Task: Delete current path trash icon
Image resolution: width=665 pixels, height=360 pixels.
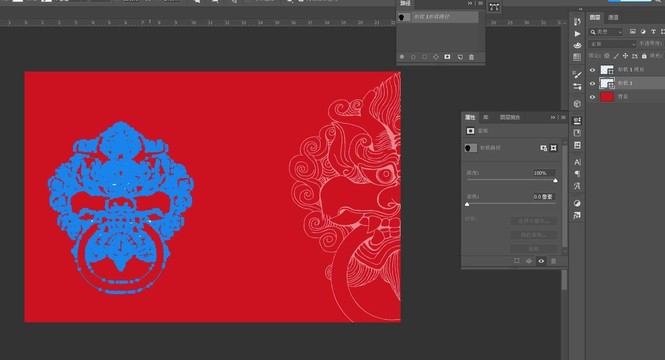Action: 472,57
